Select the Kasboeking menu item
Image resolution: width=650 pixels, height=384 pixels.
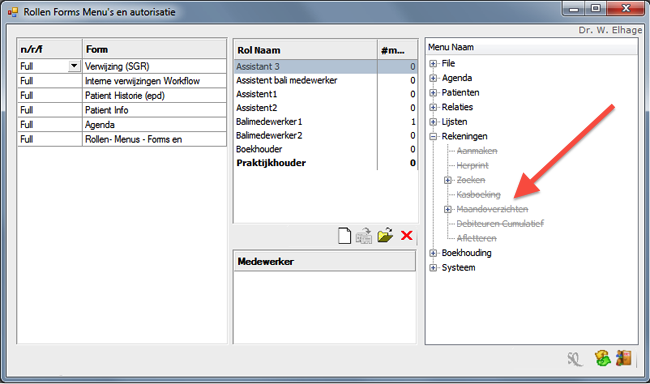coord(478,194)
